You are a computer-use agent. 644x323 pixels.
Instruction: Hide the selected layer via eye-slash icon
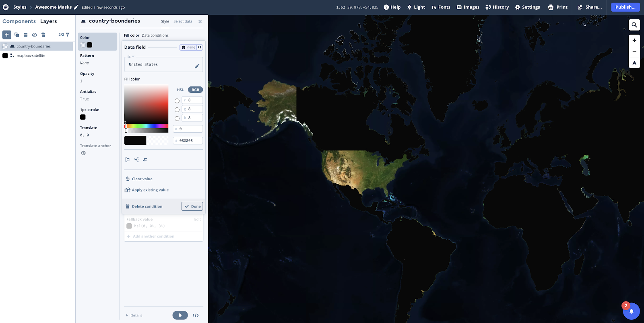pyautogui.click(x=35, y=35)
